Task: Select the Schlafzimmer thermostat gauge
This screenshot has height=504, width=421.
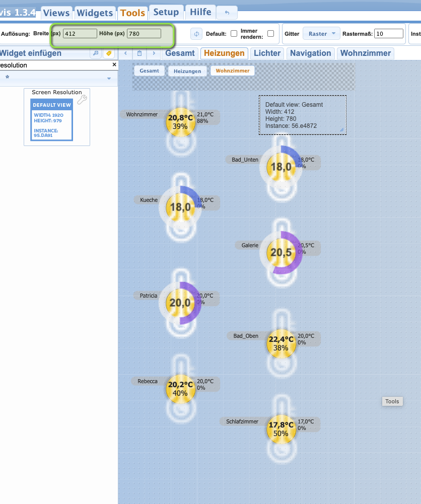Action: (281, 429)
